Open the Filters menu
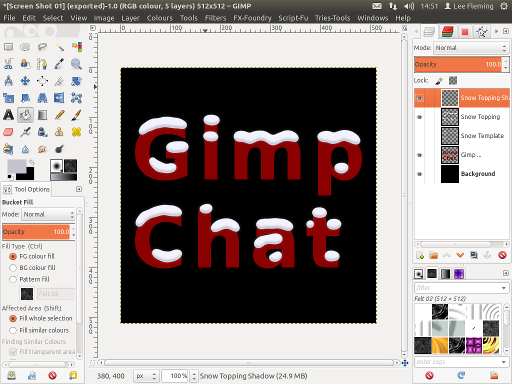The height and width of the screenshot is (384, 512). pyautogui.click(x=215, y=18)
